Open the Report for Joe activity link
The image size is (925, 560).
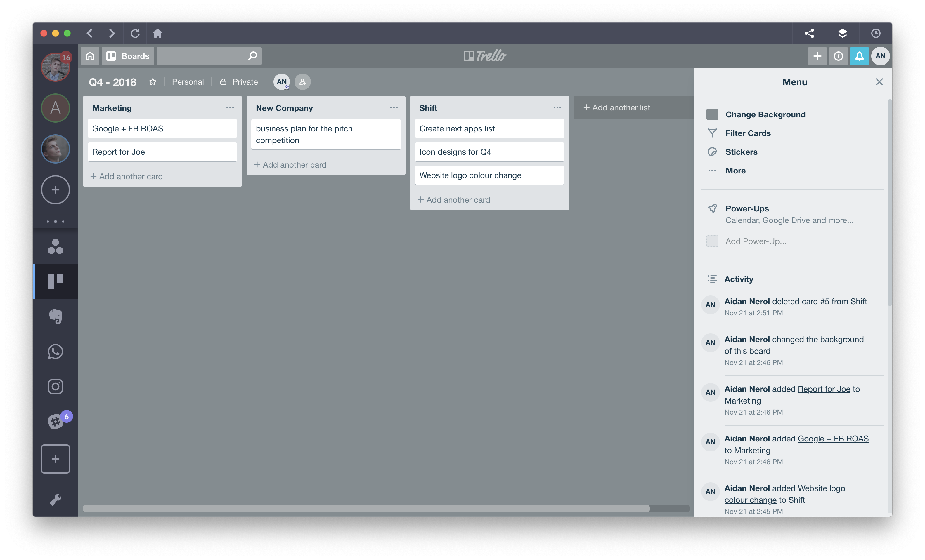[824, 389]
